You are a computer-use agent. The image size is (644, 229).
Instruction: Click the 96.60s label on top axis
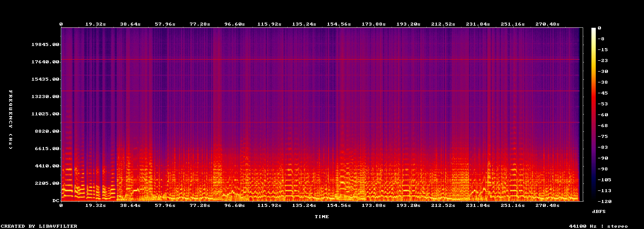point(235,24)
